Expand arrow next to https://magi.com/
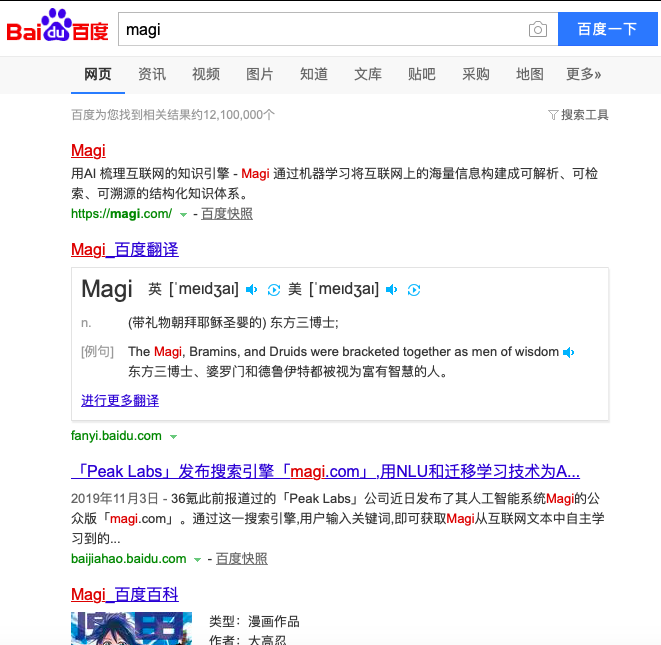661x645 pixels. 183,215
